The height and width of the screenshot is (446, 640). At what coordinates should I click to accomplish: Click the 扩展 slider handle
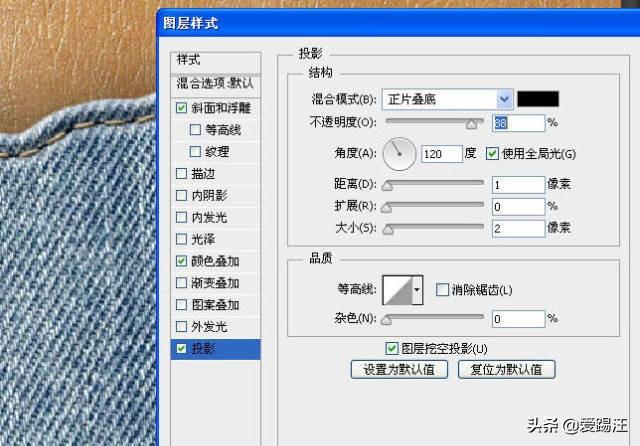pyautogui.click(x=386, y=208)
